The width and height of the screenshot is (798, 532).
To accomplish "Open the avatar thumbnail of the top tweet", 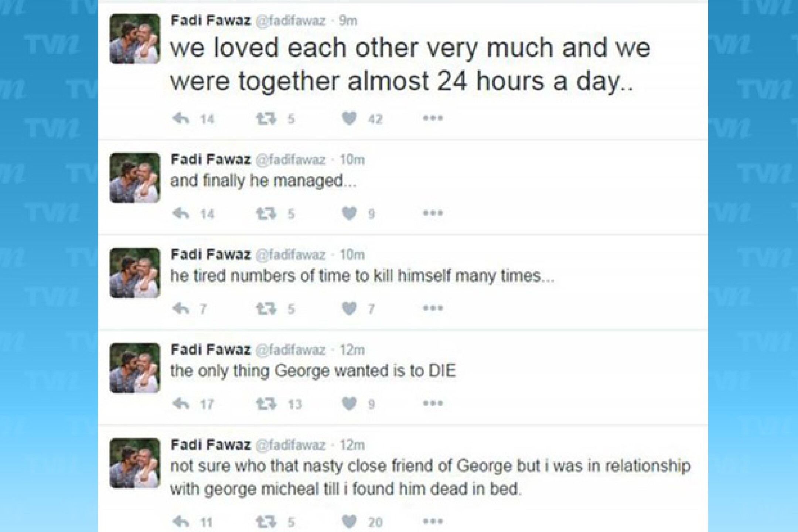I will coord(135,39).
